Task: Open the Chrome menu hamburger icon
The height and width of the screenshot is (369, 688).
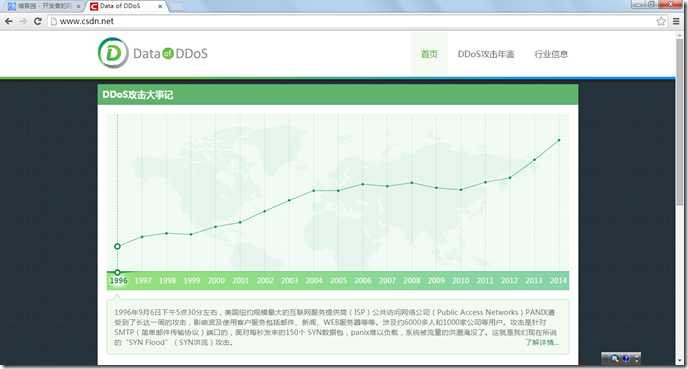Action: point(676,21)
